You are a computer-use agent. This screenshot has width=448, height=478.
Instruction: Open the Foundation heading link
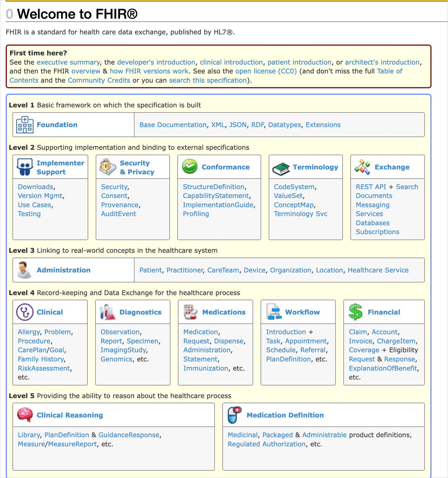[x=57, y=125]
